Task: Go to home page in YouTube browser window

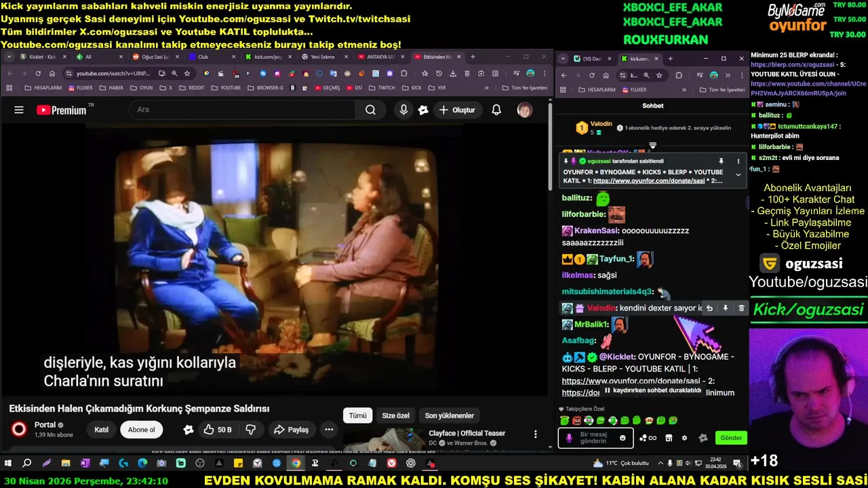Action: pyautogui.click(x=52, y=73)
